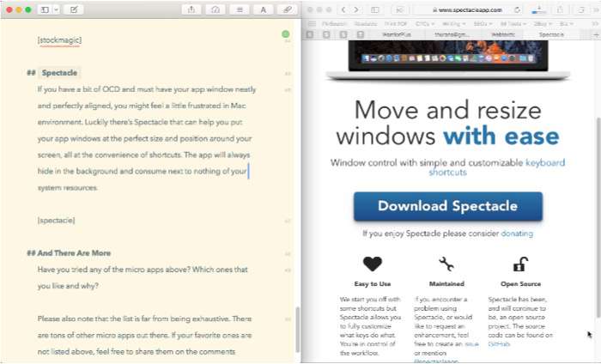The height and width of the screenshot is (364, 601).
Task: Open the favorites bar grid icon in Safari
Action: click(x=312, y=24)
